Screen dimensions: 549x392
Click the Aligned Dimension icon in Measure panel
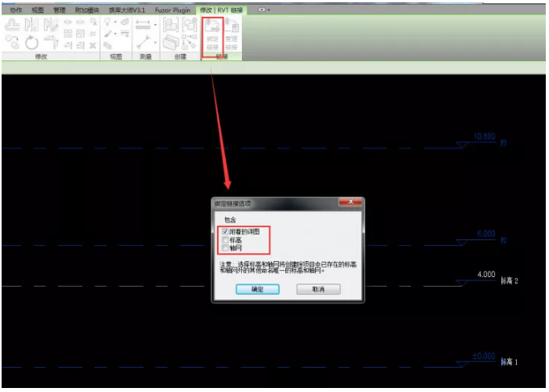point(143,24)
